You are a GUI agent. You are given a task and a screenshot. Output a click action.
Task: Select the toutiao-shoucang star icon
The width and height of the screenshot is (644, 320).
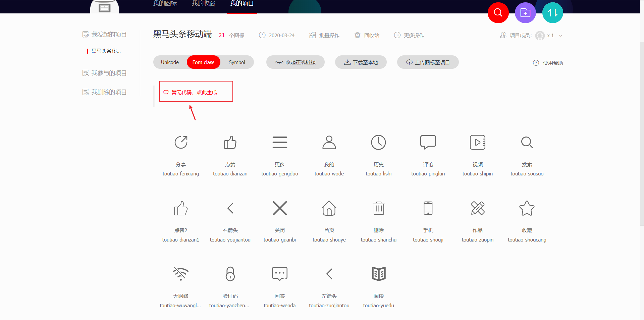527,208
